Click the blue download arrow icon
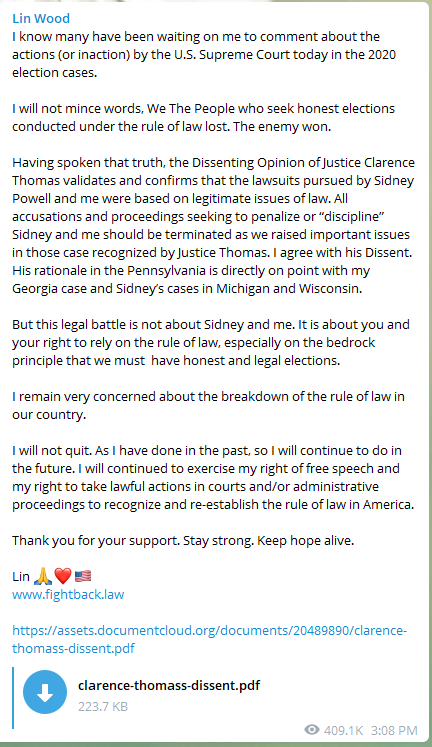This screenshot has height=747, width=432. click(x=45, y=692)
